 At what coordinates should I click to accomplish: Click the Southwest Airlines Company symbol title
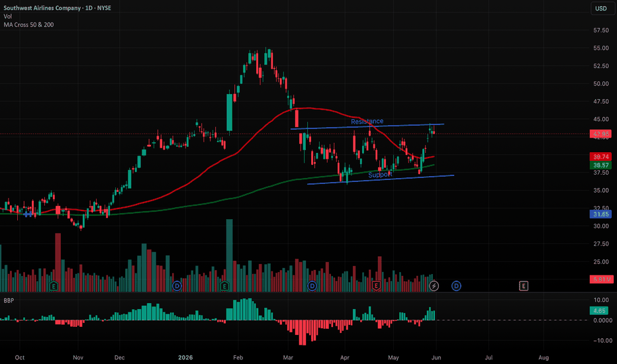coord(57,8)
